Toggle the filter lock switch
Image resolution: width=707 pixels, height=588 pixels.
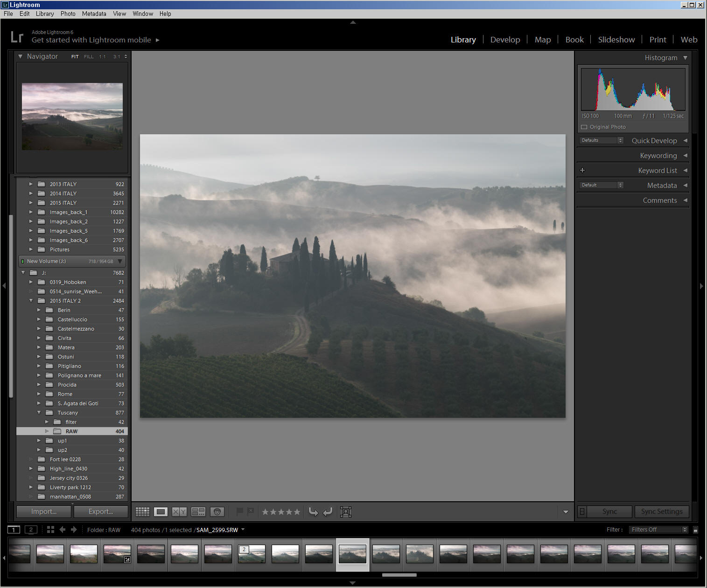coord(695,530)
